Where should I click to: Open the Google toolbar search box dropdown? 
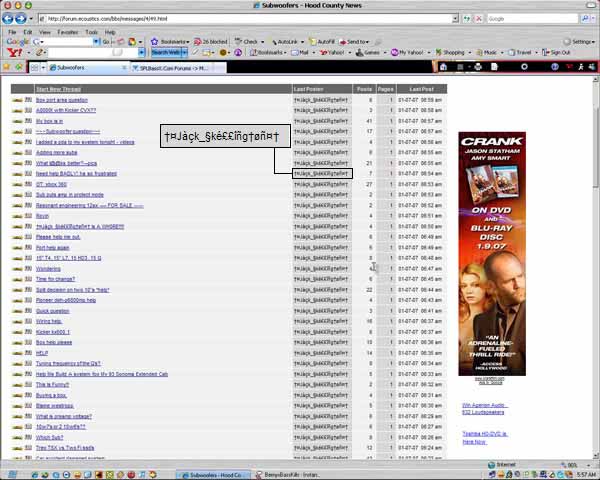[x=96, y=41]
